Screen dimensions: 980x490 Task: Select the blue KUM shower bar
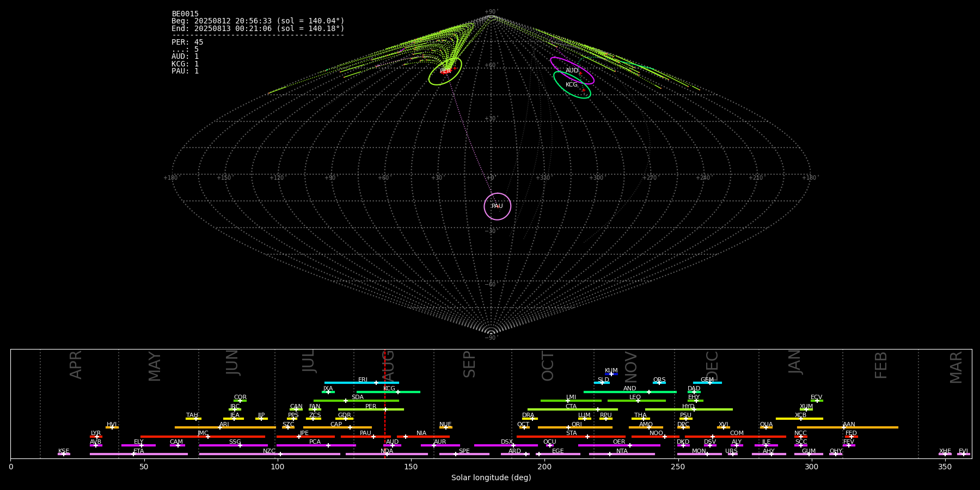(x=611, y=374)
